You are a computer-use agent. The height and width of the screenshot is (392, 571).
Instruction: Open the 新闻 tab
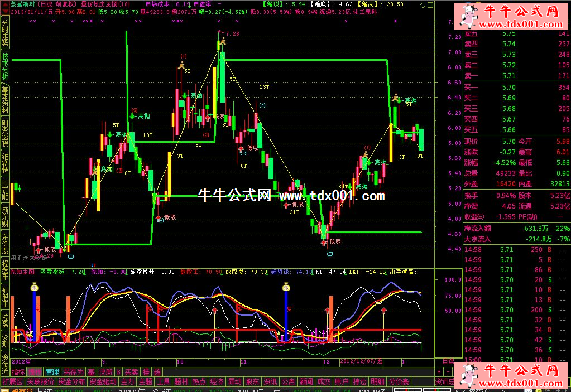pyautogui.click(x=306, y=382)
